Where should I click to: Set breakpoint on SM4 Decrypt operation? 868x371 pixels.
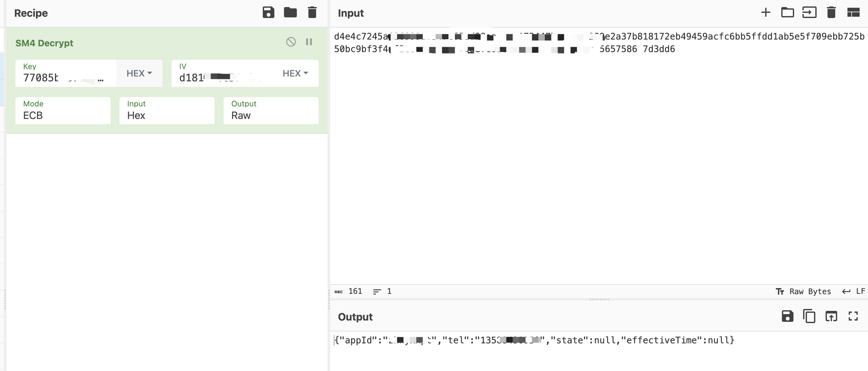pyautogui.click(x=309, y=42)
